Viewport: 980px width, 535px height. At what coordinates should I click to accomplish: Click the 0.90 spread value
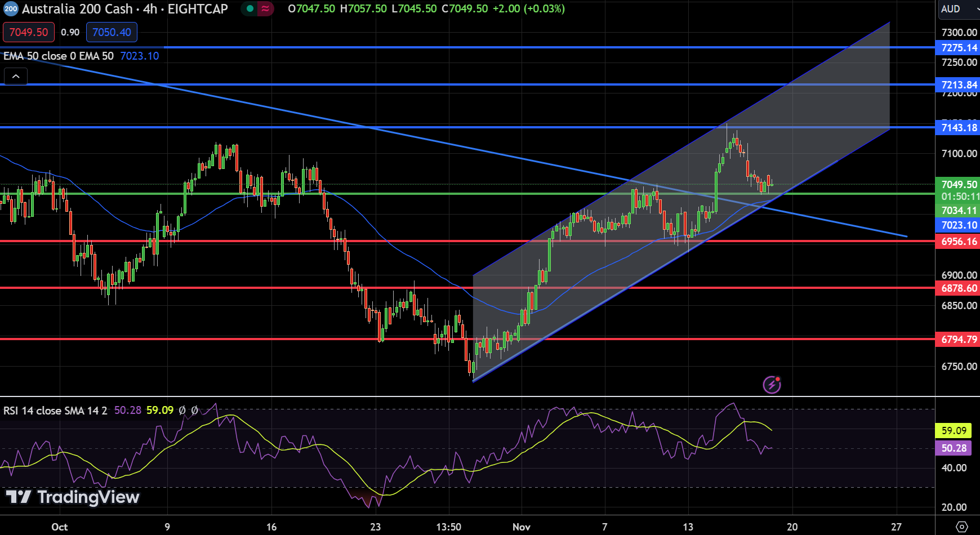tap(70, 32)
